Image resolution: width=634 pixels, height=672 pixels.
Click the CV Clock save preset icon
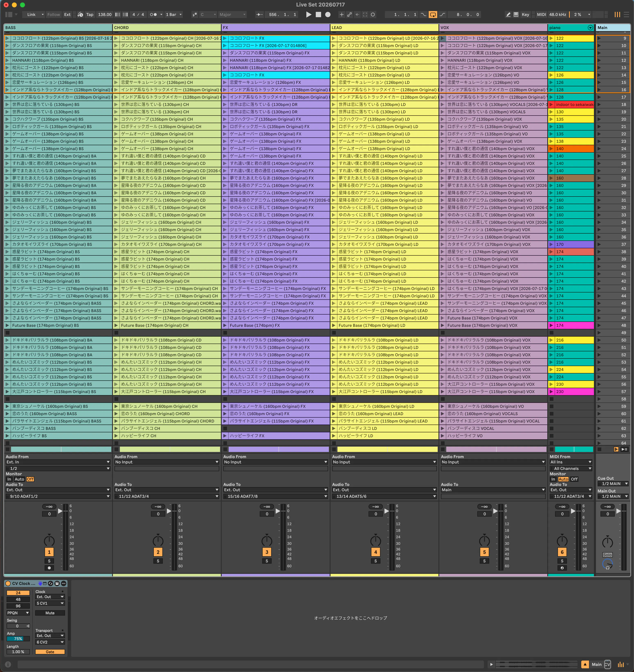pos(57,583)
